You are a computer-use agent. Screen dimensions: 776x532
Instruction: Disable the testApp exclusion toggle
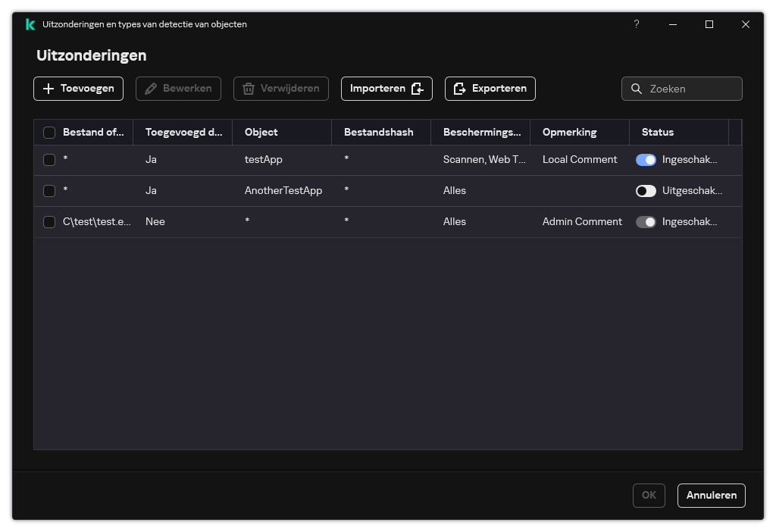click(x=646, y=160)
